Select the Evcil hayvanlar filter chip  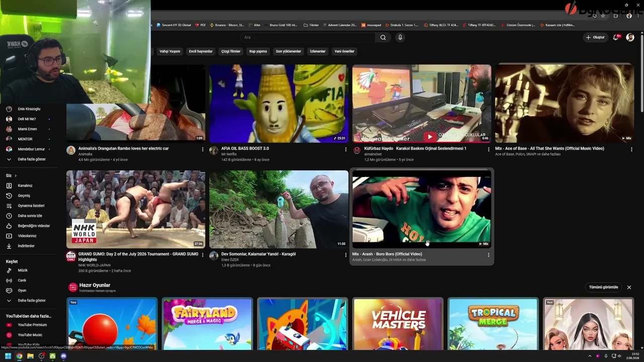[x=201, y=51]
